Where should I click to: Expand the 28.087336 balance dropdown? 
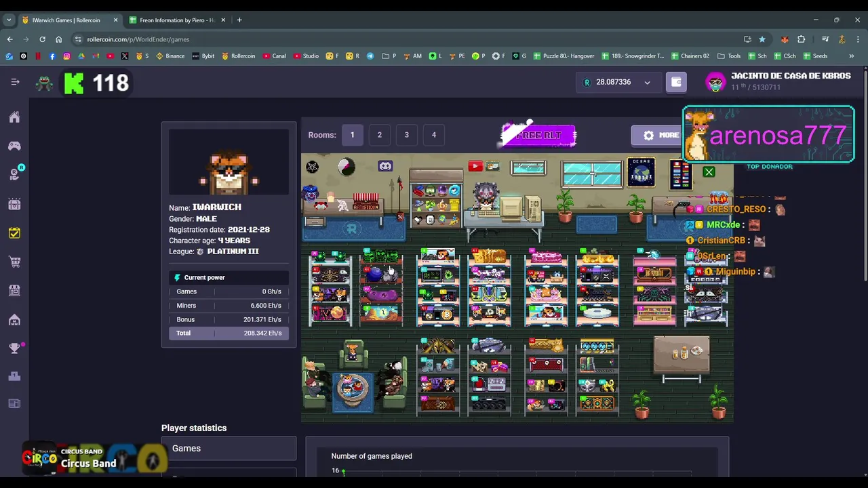point(617,82)
